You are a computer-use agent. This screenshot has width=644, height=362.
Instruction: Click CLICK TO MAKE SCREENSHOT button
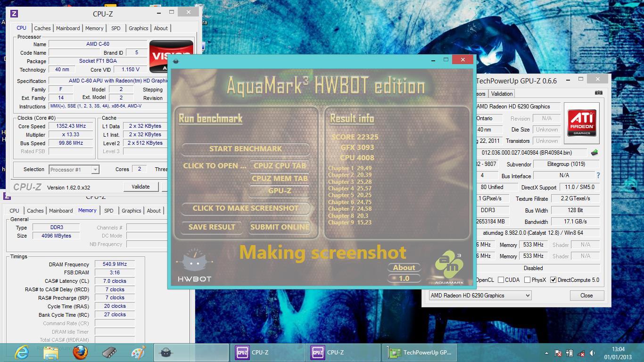point(245,208)
